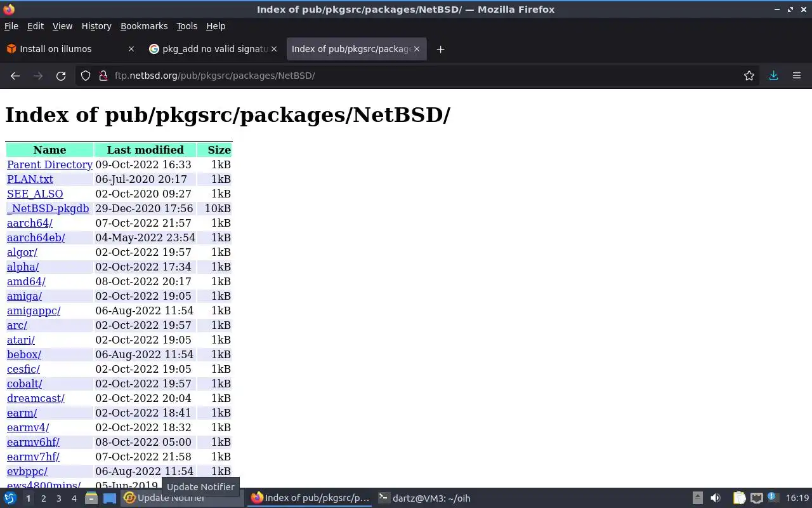Image resolution: width=812 pixels, height=508 pixels.
Task: Open the Edit menu
Action: click(x=36, y=26)
